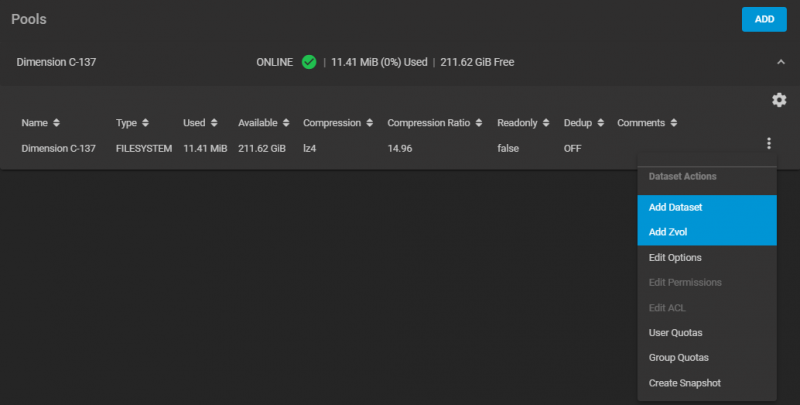Sort by Compression column header

(332, 123)
